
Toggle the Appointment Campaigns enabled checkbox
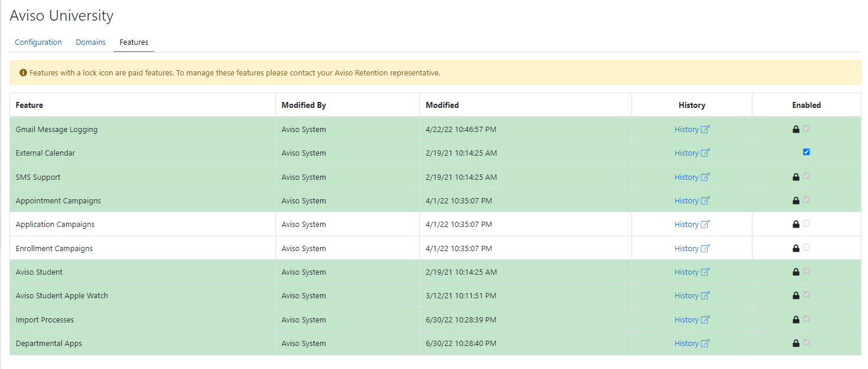coord(806,200)
